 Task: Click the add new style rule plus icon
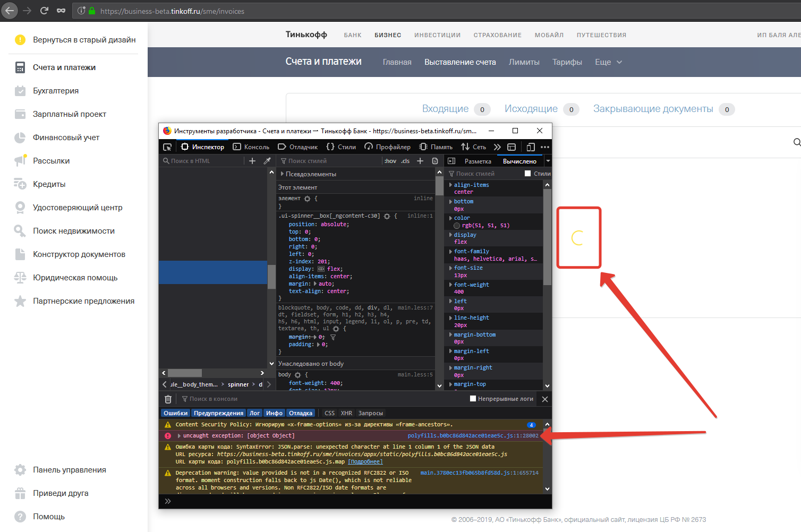(x=420, y=161)
